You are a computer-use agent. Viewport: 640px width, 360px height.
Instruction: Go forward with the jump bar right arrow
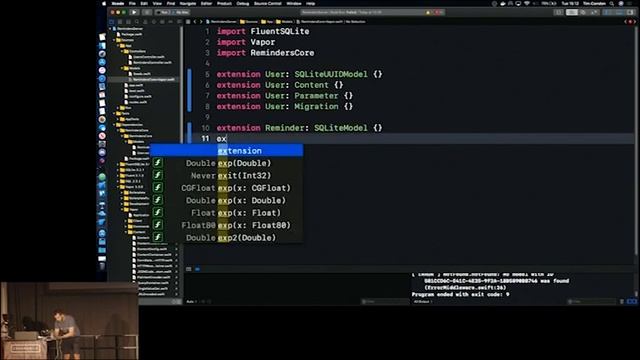tap(201, 22)
